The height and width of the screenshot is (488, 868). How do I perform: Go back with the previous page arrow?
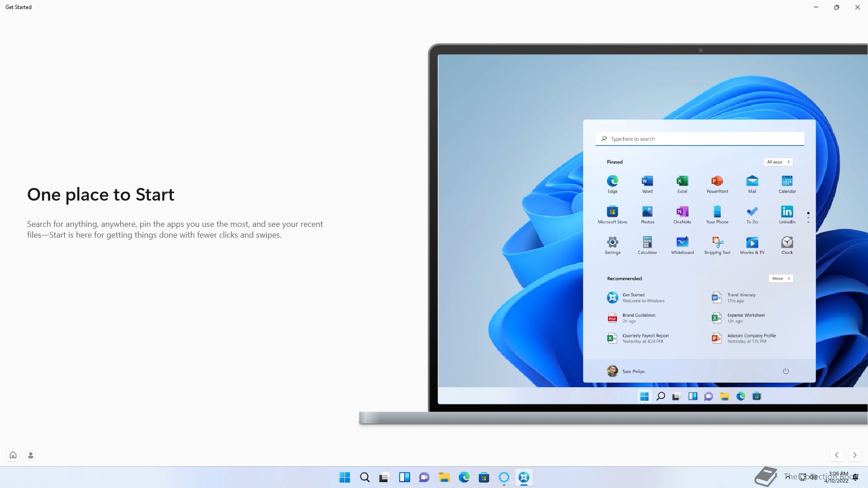click(837, 455)
